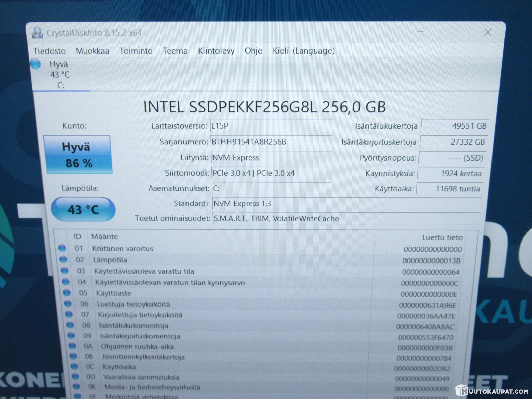This screenshot has height=399, width=532.
Task: Click status orb for Ohjaimen ruuhka-aika row
Action: pos(72,346)
